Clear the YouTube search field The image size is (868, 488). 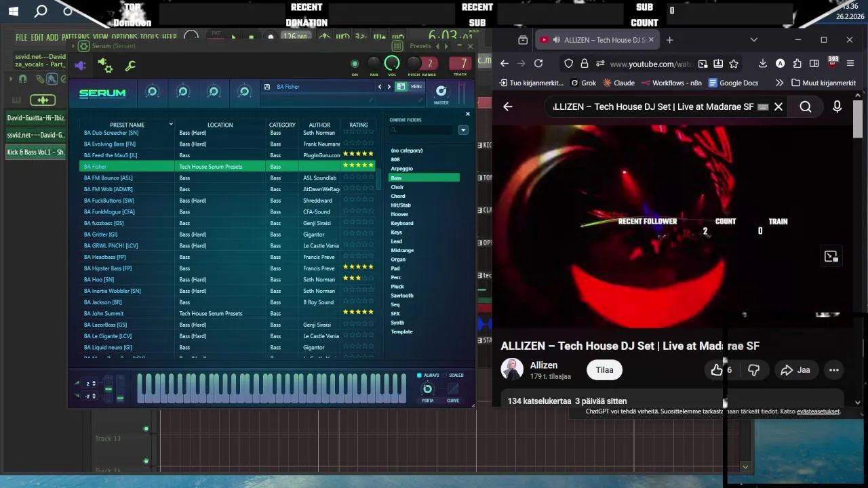778,106
